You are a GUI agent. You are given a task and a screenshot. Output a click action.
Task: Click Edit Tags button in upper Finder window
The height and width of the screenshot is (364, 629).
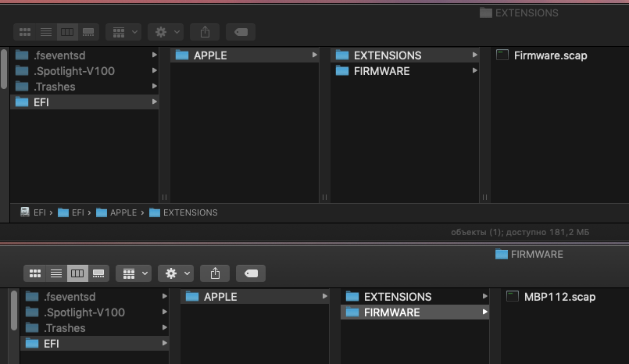tap(241, 32)
